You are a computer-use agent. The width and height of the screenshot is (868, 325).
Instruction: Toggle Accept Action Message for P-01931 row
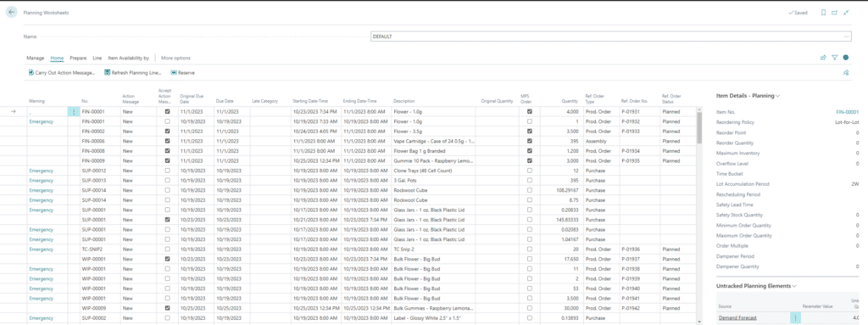[167, 111]
